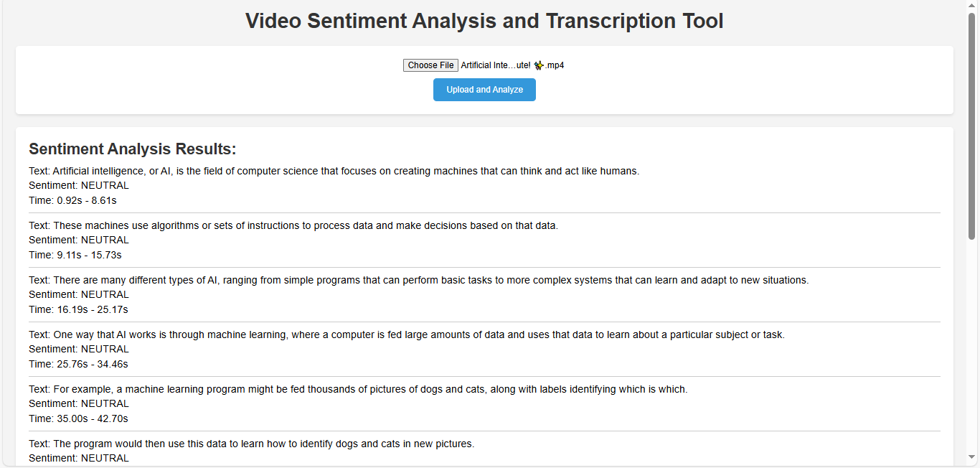Screen dimensions: 980x468
Task: Select the 'There are many different types' line
Action: [x=418, y=280]
